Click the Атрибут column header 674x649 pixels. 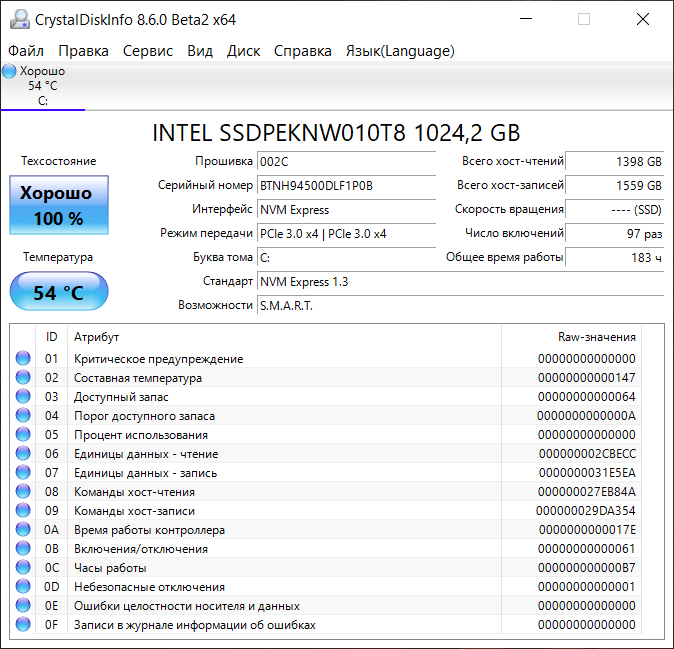(x=97, y=337)
